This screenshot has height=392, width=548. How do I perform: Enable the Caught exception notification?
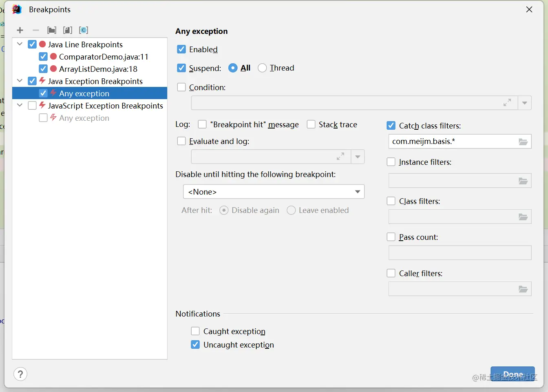(x=195, y=331)
